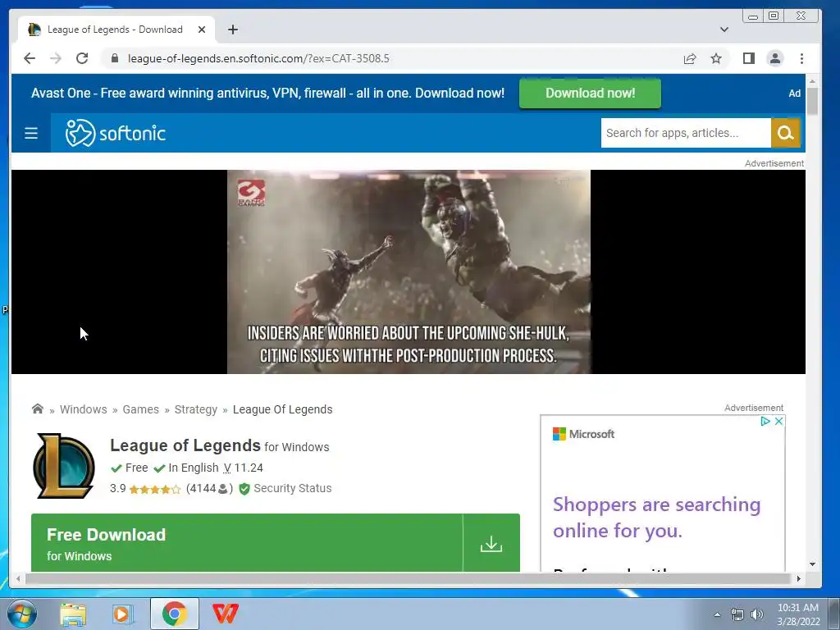840x630 pixels.
Task: Open the AdChoices icon on Microsoft ad
Action: [765, 421]
